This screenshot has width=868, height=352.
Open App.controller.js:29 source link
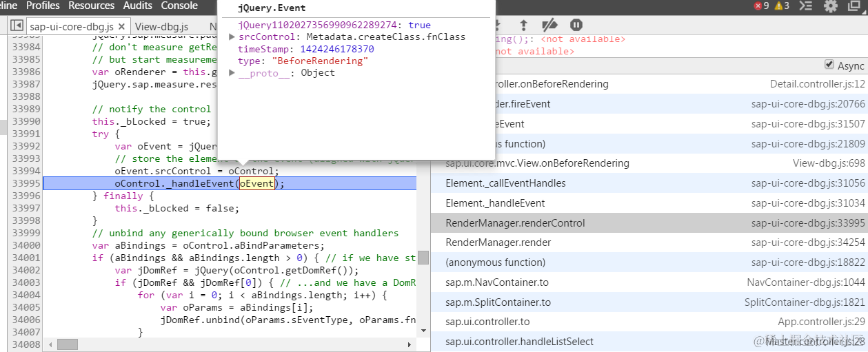(821, 322)
